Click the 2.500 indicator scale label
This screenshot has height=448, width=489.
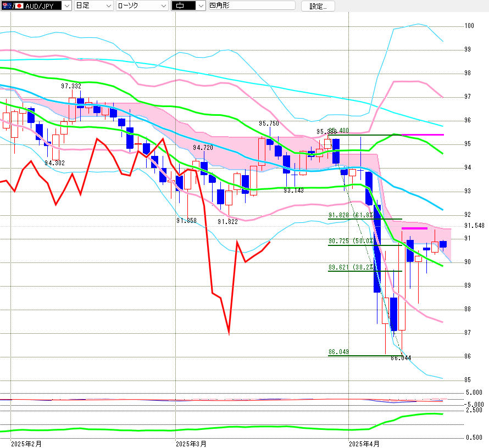(x=474, y=410)
